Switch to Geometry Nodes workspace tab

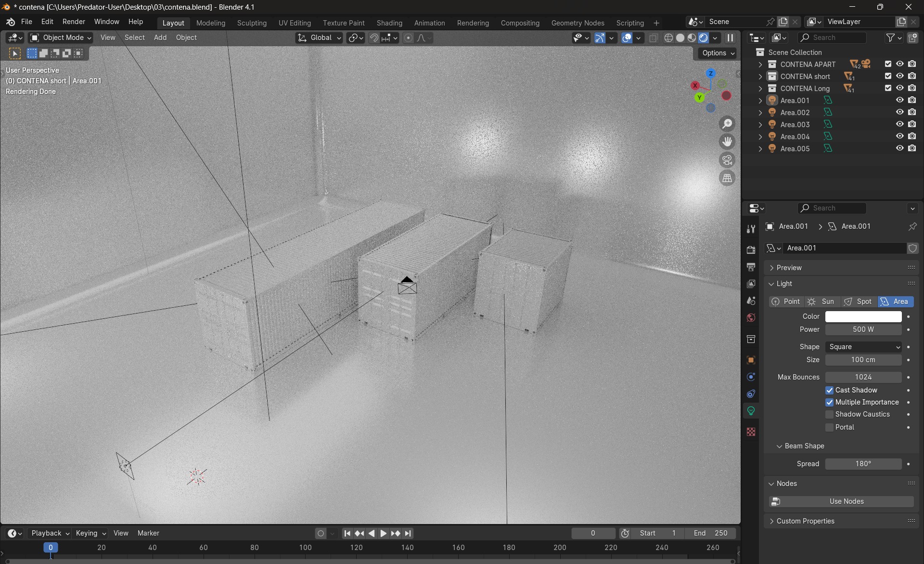point(577,23)
